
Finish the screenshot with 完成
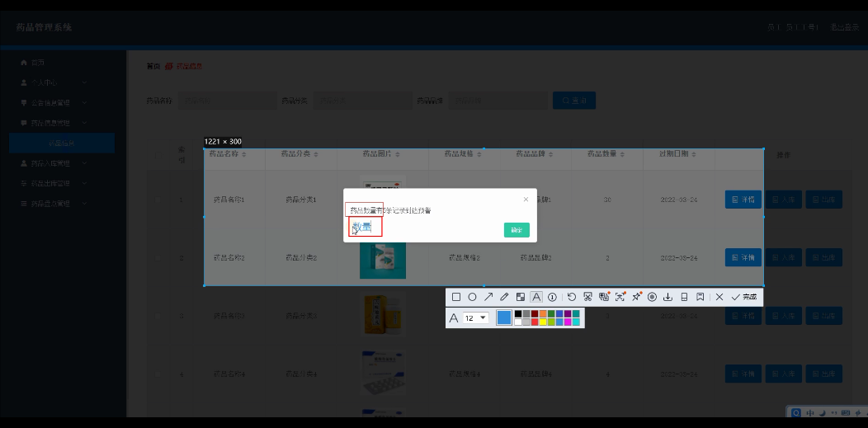tap(744, 297)
